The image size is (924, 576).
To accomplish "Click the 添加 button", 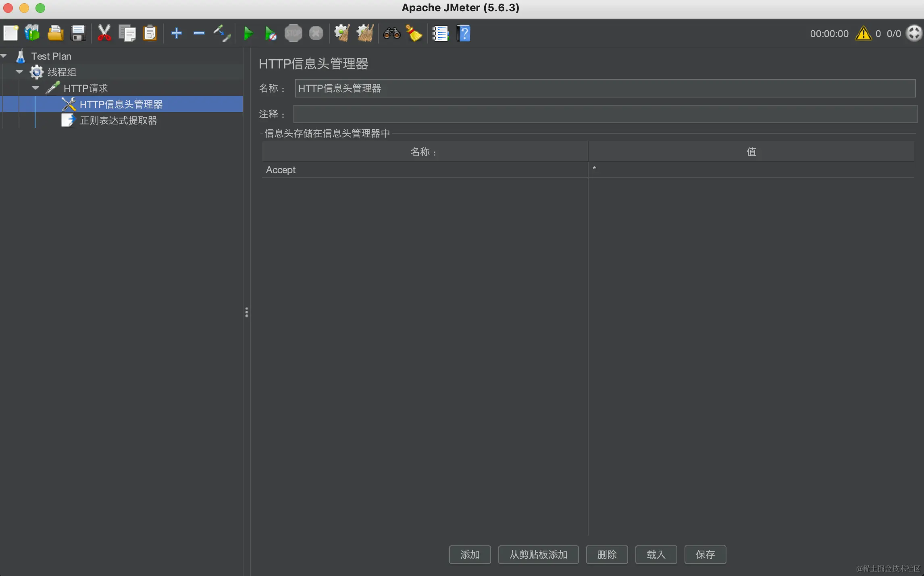I will 470,555.
